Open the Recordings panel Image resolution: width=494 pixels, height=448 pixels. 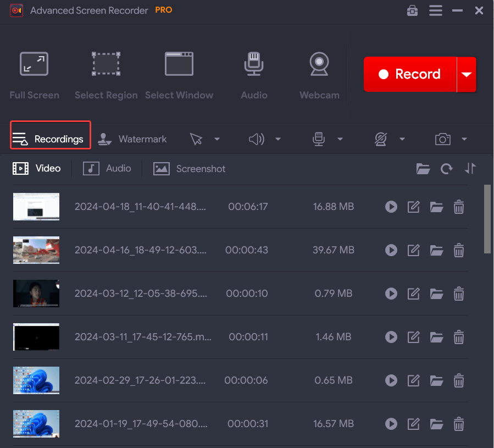pos(50,139)
